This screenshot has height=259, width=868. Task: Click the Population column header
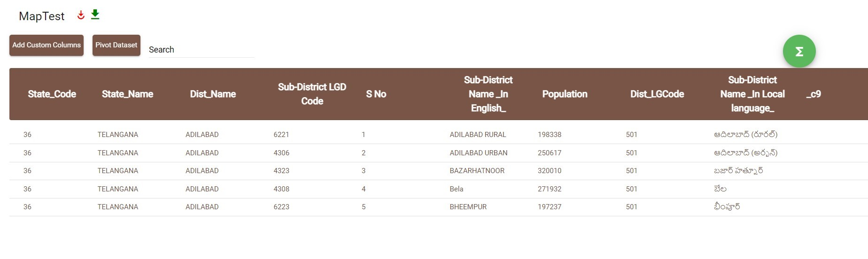[x=565, y=94]
